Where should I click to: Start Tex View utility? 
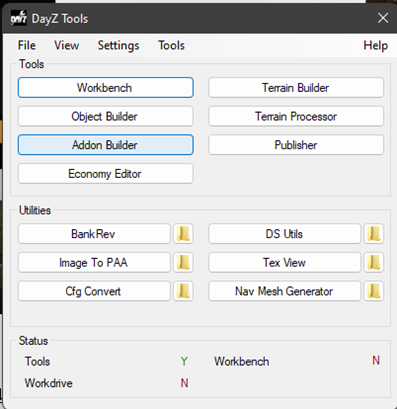coord(285,262)
